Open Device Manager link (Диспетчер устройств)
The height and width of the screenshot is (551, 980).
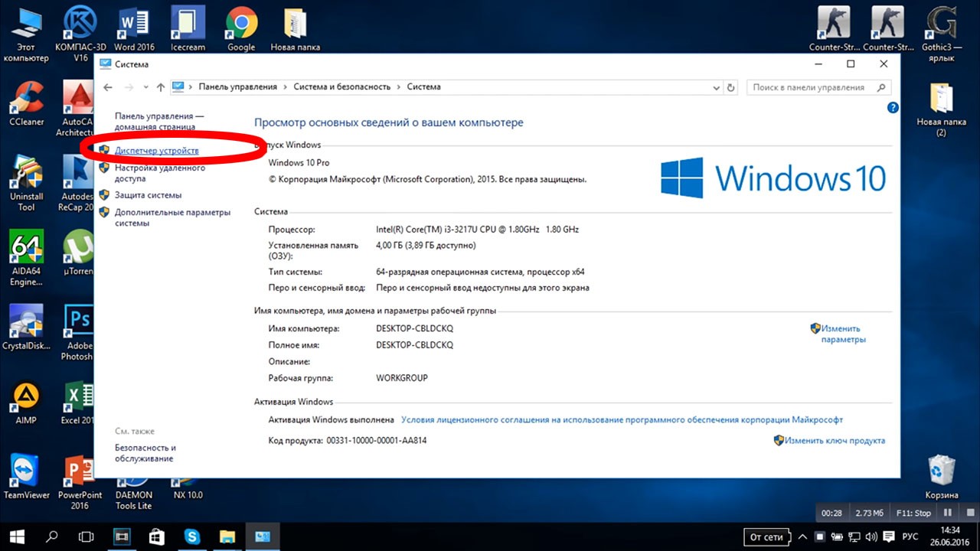(x=156, y=151)
